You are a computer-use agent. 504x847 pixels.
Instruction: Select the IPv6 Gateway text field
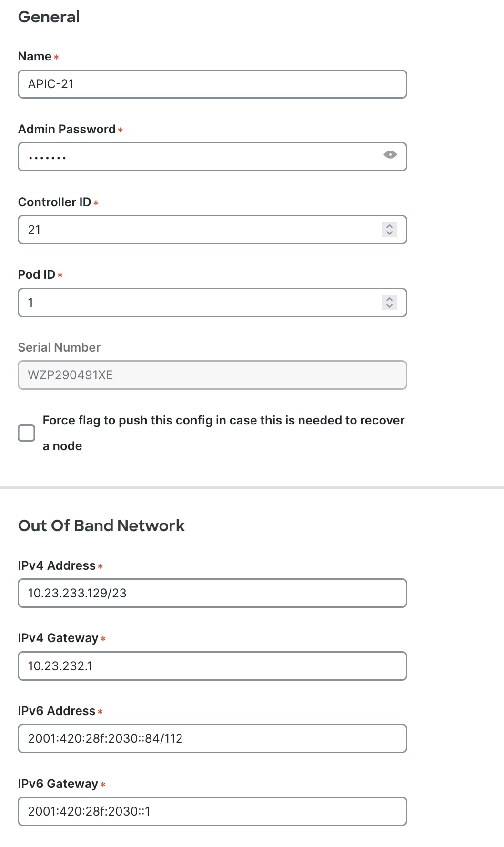[x=212, y=811]
